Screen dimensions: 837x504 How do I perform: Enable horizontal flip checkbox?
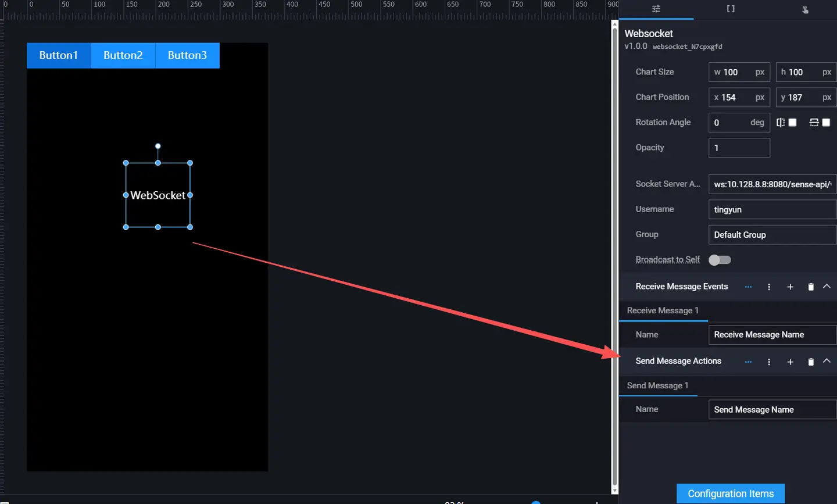tap(792, 123)
